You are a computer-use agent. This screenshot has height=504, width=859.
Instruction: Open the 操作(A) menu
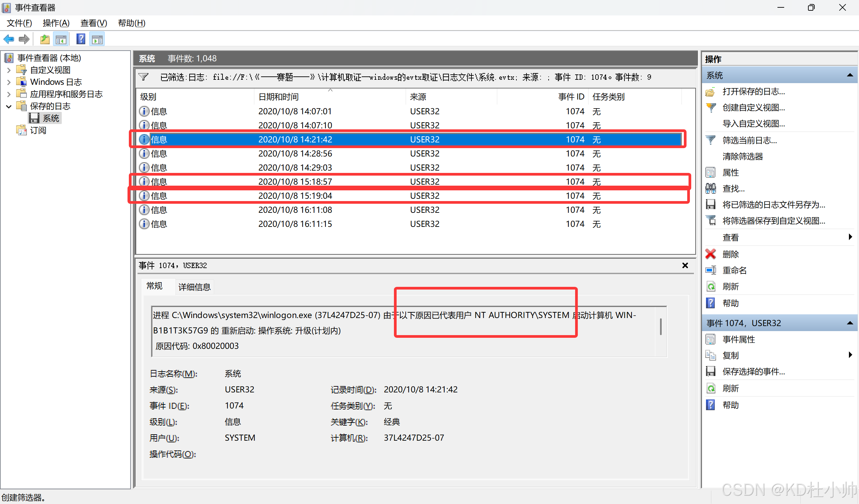[x=56, y=23]
